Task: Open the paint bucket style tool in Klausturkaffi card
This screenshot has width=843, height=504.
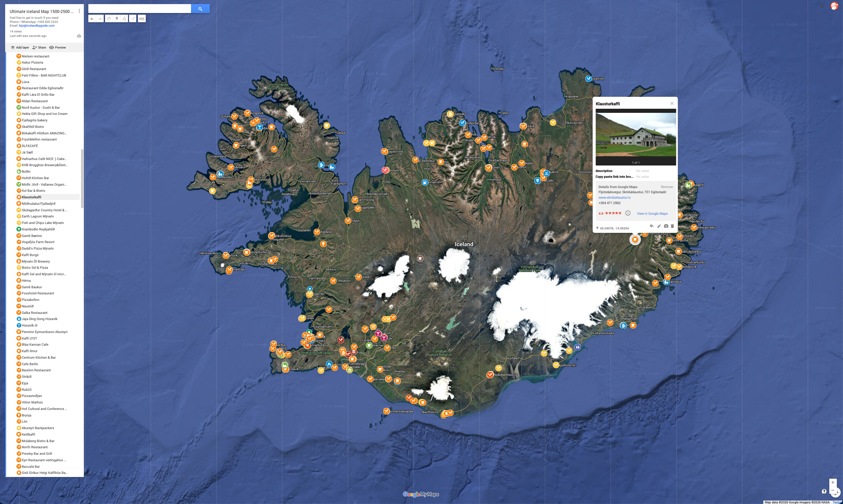Action: (x=652, y=226)
